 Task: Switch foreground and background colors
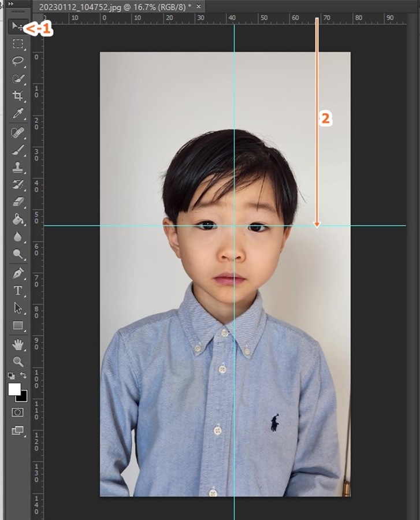coord(23,376)
